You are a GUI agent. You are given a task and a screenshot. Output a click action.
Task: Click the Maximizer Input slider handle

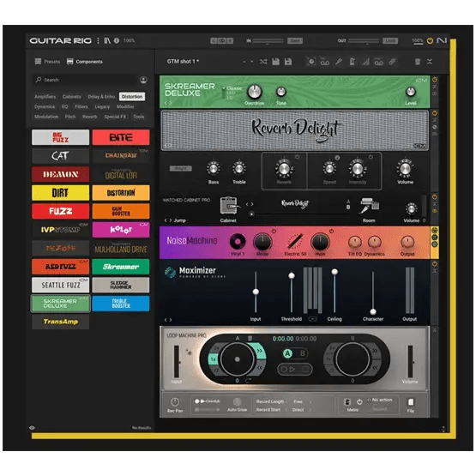256,292
